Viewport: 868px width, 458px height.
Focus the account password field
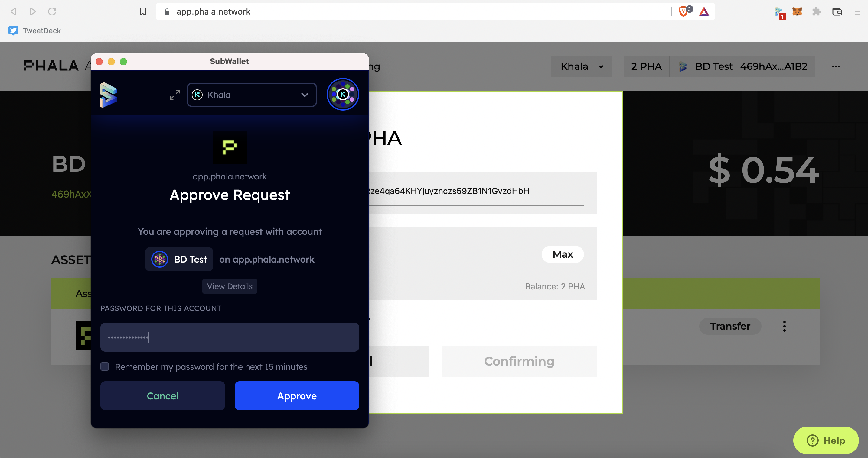coord(230,337)
